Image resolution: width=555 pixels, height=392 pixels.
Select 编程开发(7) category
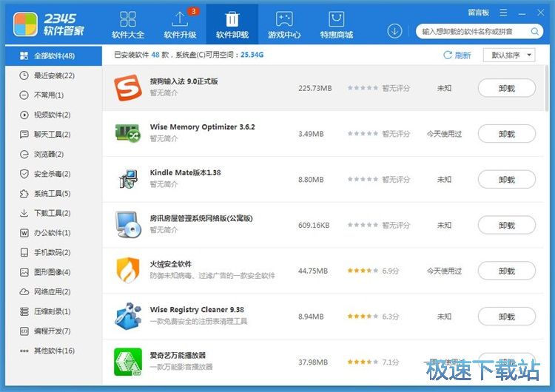53,331
